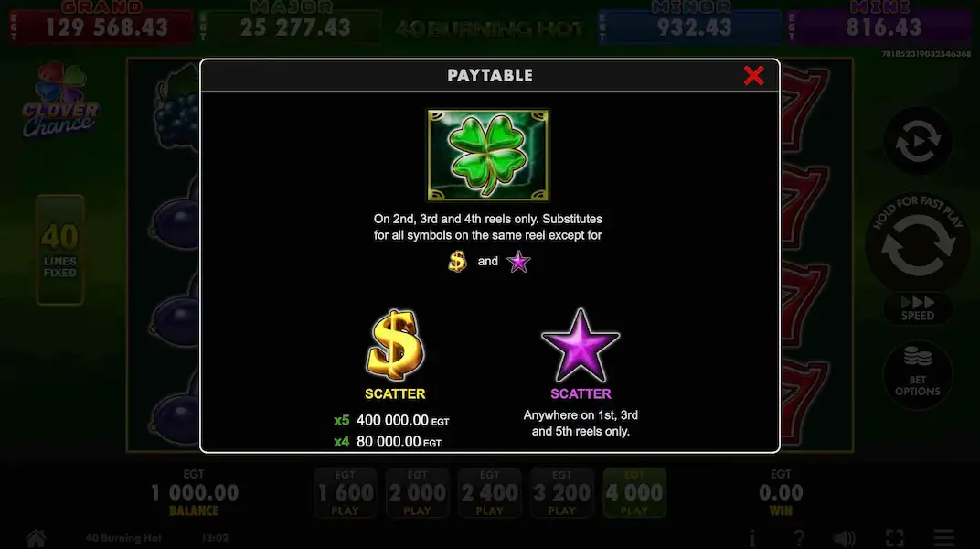Close the Paytable dialog with red X
Viewport: 980px width, 549px height.
[x=754, y=76]
